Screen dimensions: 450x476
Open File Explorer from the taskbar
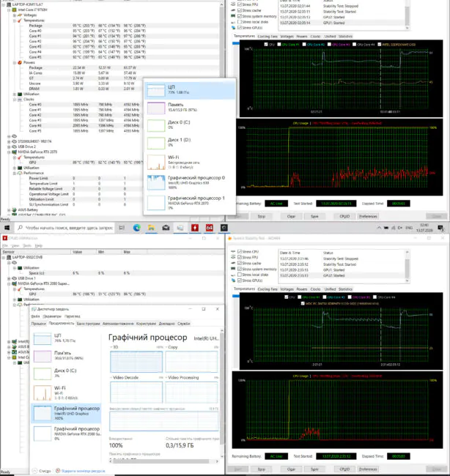click(x=151, y=228)
